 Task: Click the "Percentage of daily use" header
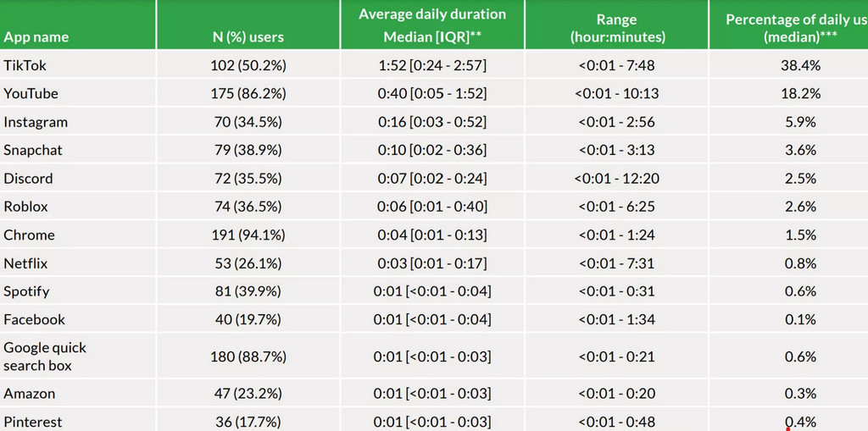click(x=796, y=28)
